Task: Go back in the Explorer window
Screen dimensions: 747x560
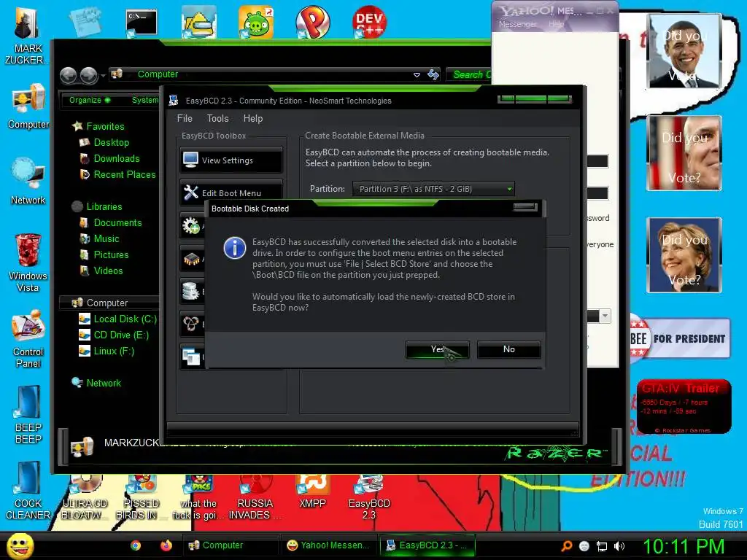Action: pyautogui.click(x=68, y=75)
